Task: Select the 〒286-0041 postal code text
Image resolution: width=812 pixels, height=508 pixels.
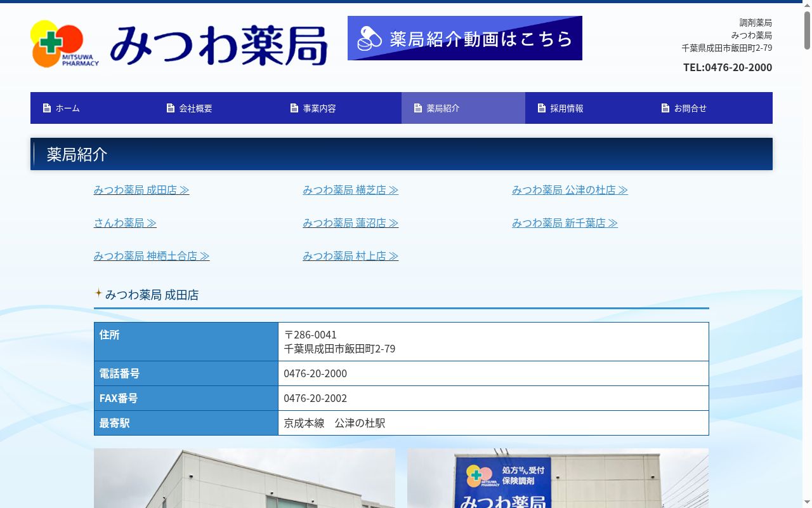Action: (310, 335)
